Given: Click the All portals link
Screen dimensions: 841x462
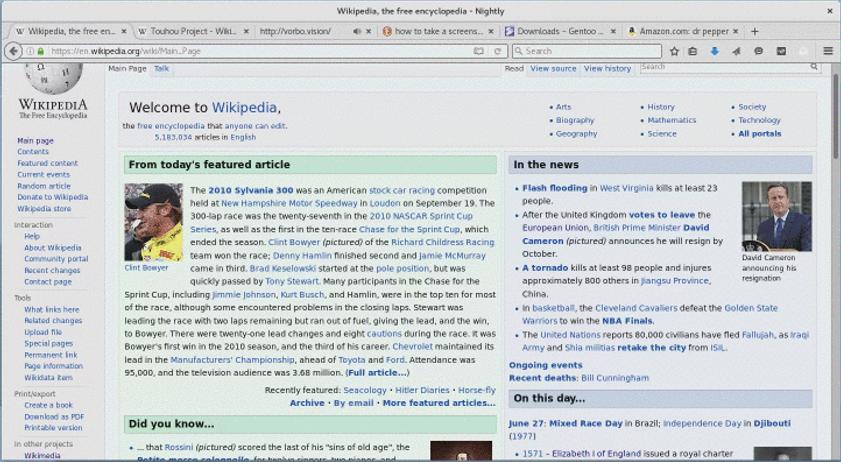Looking at the screenshot, I should [x=759, y=134].
